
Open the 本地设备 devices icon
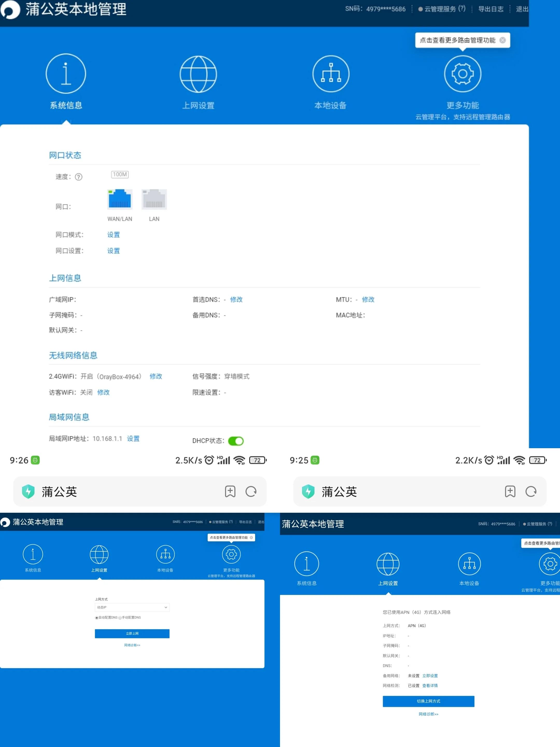point(331,74)
